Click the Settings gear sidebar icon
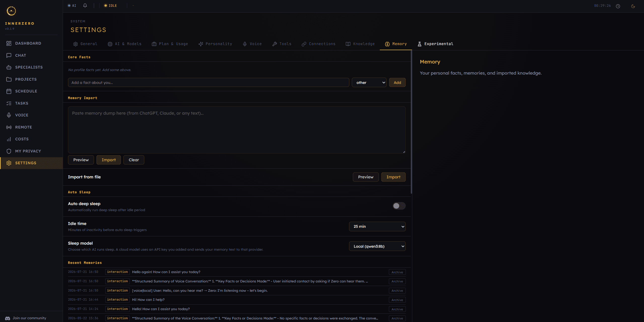The width and height of the screenshot is (644, 322). 9,163
